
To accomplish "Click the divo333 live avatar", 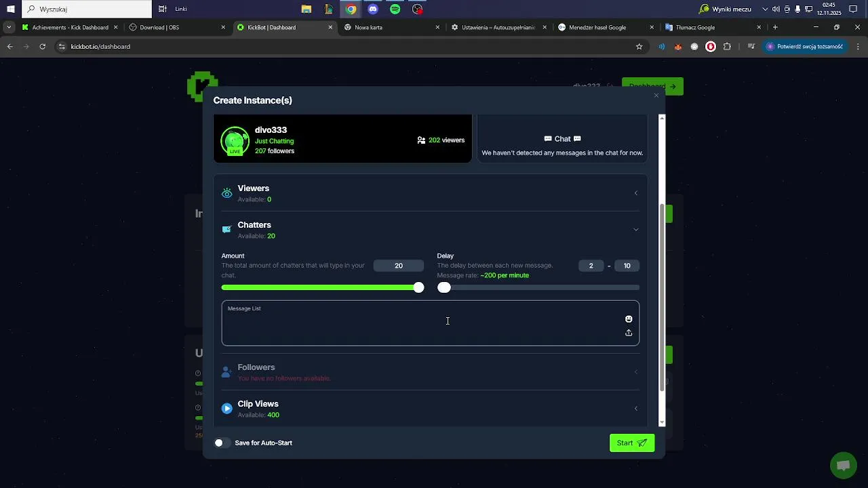I will pyautogui.click(x=235, y=141).
